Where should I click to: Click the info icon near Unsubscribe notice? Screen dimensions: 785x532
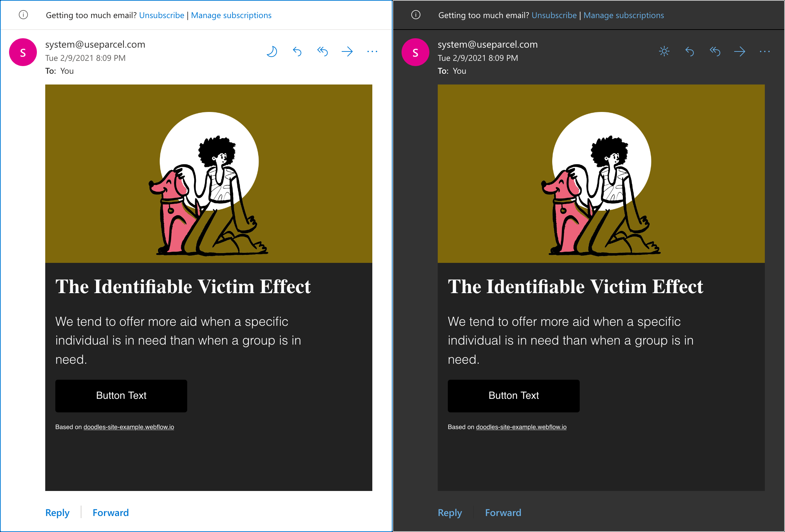[23, 15]
